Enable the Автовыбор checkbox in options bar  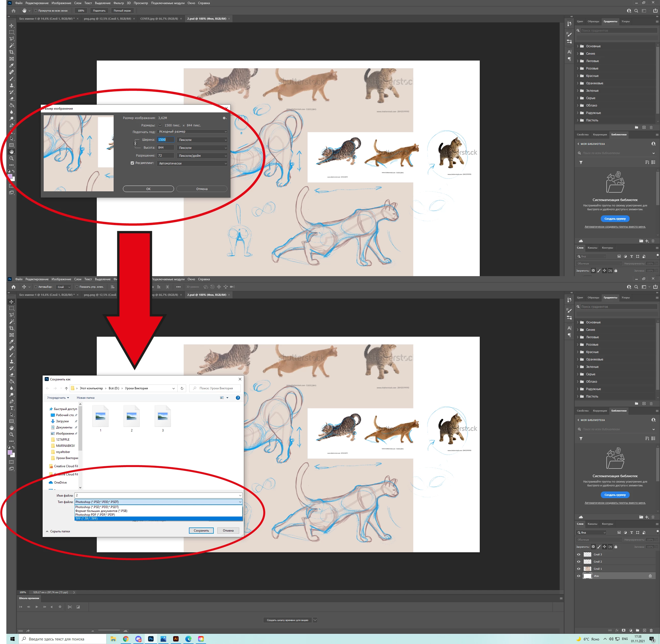click(36, 287)
